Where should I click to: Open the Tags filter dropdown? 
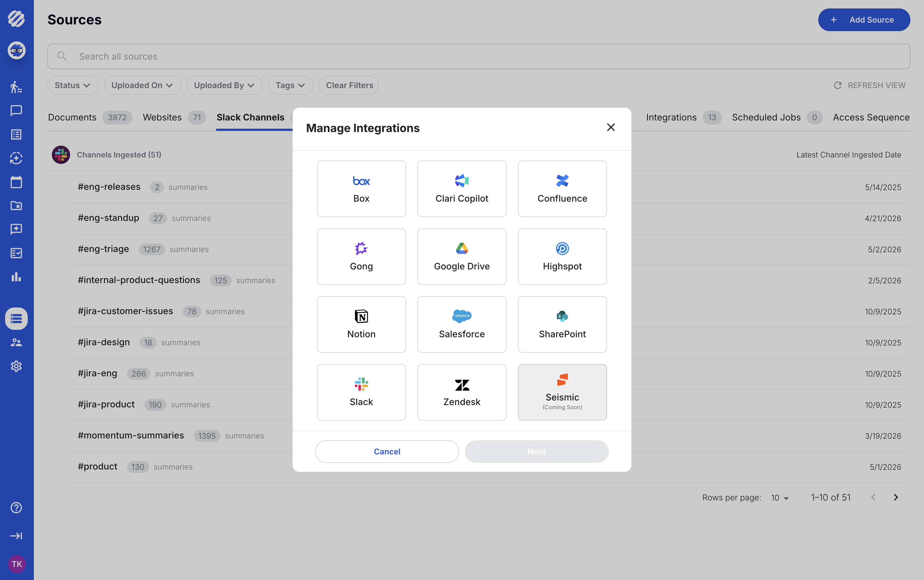point(290,85)
